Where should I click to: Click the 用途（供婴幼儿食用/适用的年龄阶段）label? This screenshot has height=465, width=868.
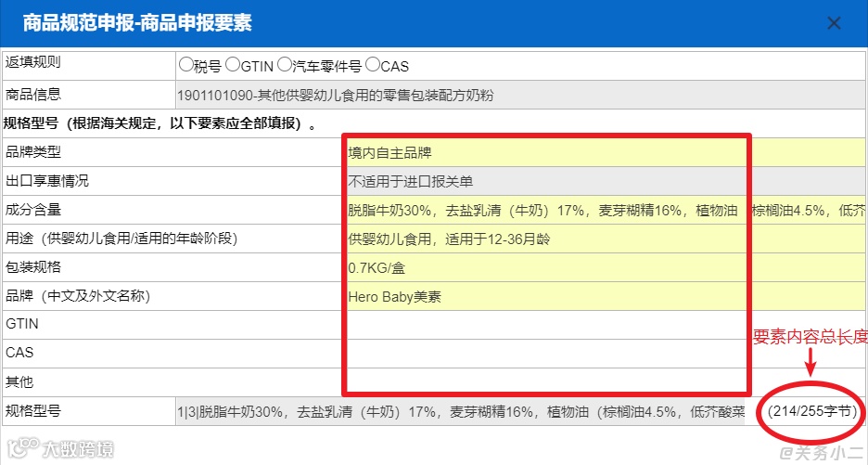(121, 239)
